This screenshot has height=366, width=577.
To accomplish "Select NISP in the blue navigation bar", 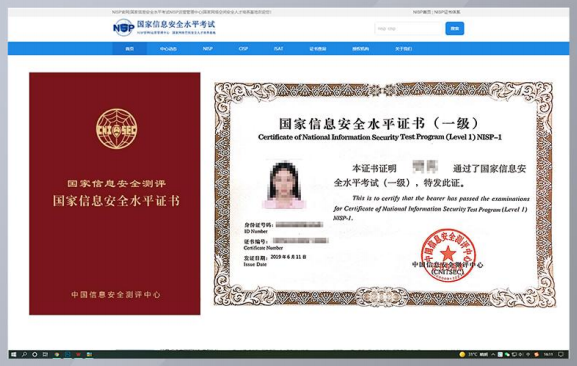I will click(x=208, y=49).
